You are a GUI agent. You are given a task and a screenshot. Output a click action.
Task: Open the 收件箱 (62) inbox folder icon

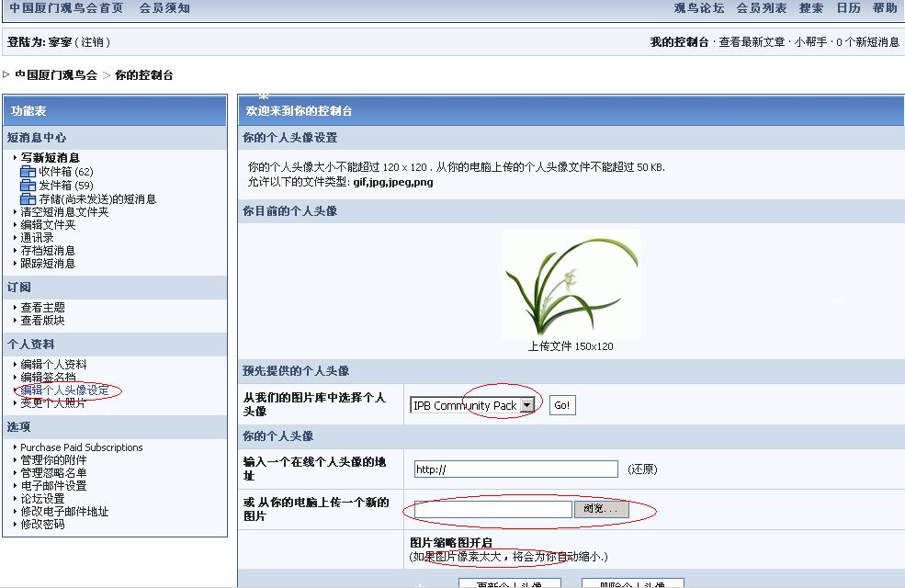pyautogui.click(x=28, y=172)
